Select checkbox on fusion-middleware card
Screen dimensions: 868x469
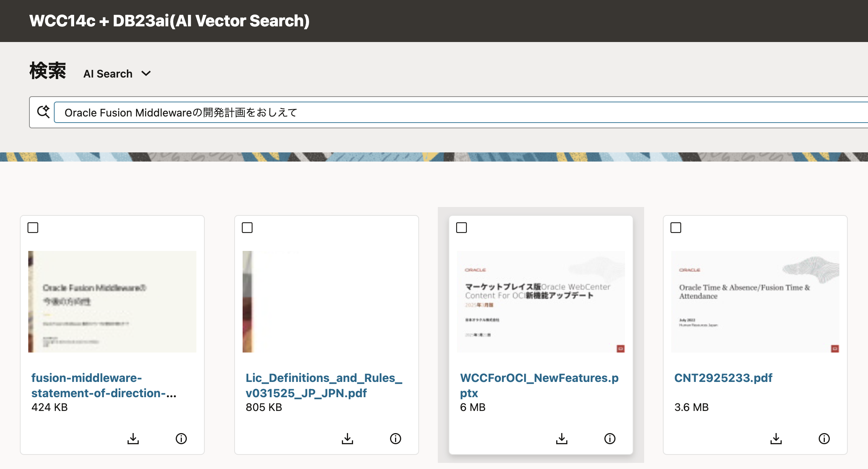(x=33, y=228)
